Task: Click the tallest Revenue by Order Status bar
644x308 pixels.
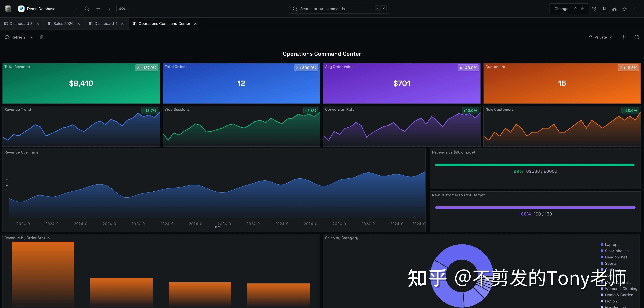Action: click(x=43, y=274)
